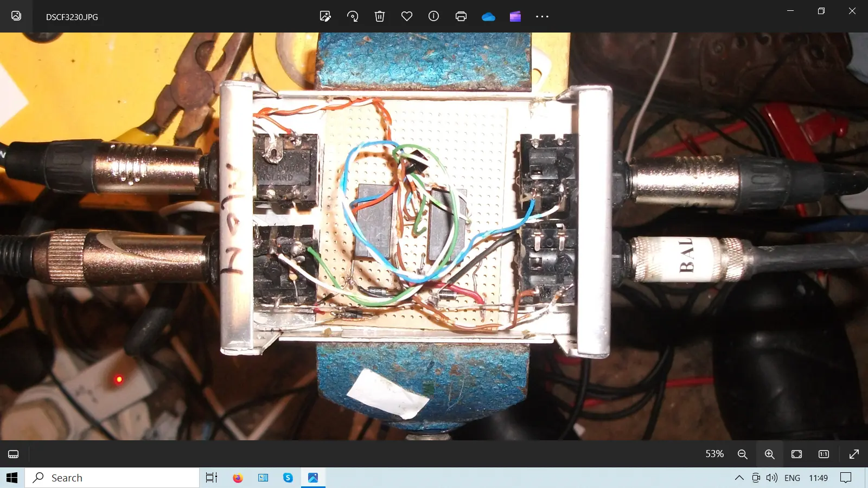Toggle the filmstrip view at bottom left
This screenshot has height=488, width=868.
[x=14, y=454]
